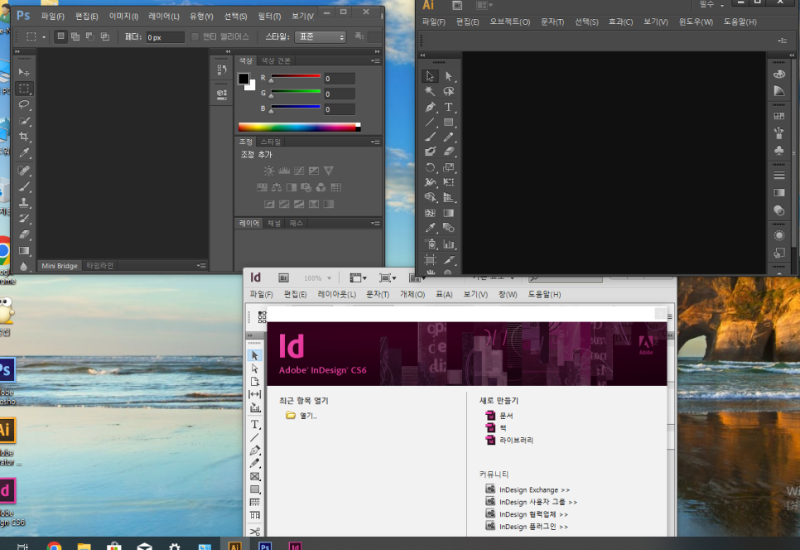The width and height of the screenshot is (800, 550).
Task: Click 열기... on the InDesign welcome screen
Action: click(x=302, y=416)
